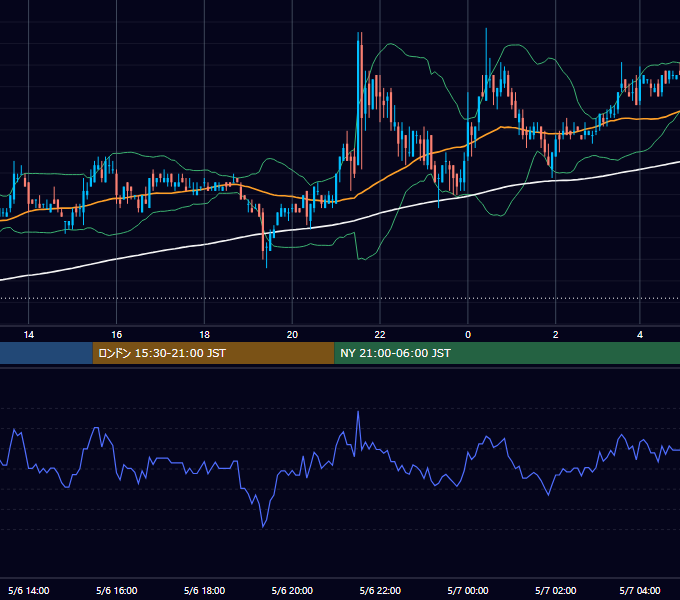The image size is (680, 600).
Task: Click the 5/6 14:00 time label
Action: [29, 590]
